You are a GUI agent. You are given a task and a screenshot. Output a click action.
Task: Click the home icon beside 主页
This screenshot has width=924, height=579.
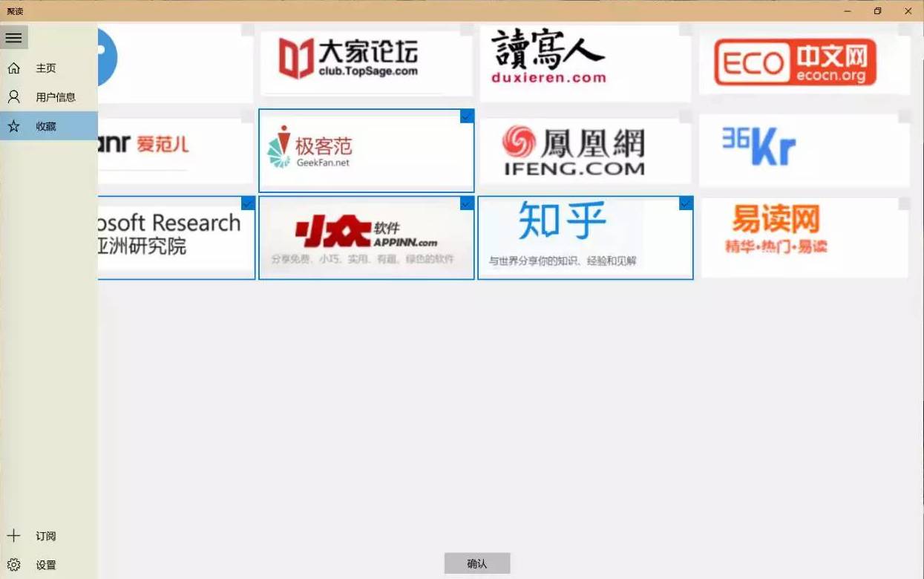[x=13, y=68]
